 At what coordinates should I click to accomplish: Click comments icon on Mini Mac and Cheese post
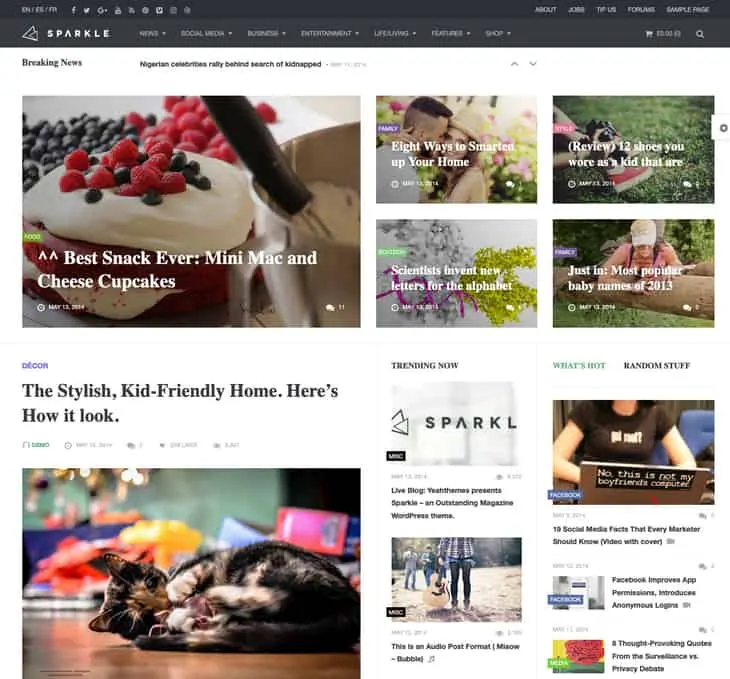point(330,307)
